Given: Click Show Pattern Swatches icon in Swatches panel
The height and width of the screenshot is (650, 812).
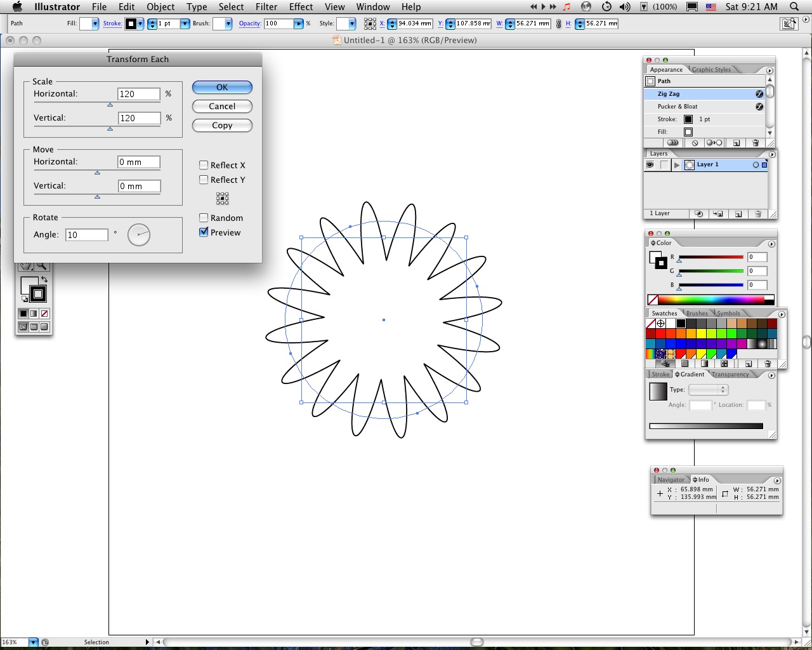Looking at the screenshot, I should (724, 364).
